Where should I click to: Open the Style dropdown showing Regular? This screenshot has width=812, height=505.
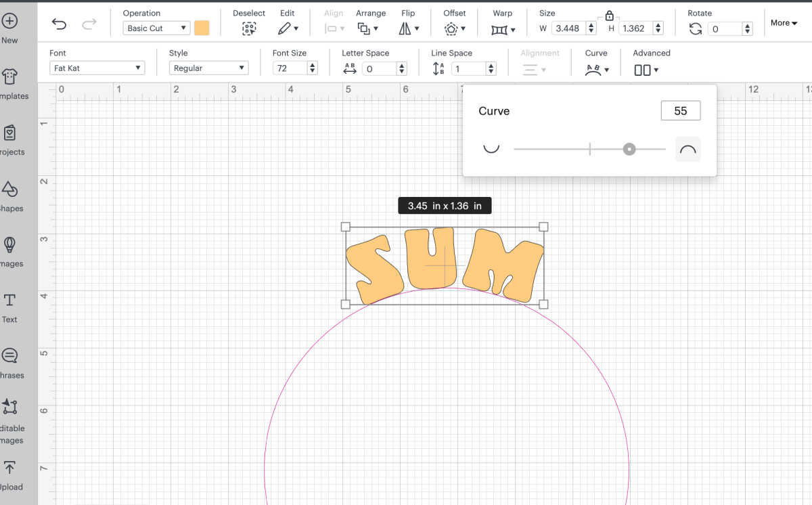208,68
